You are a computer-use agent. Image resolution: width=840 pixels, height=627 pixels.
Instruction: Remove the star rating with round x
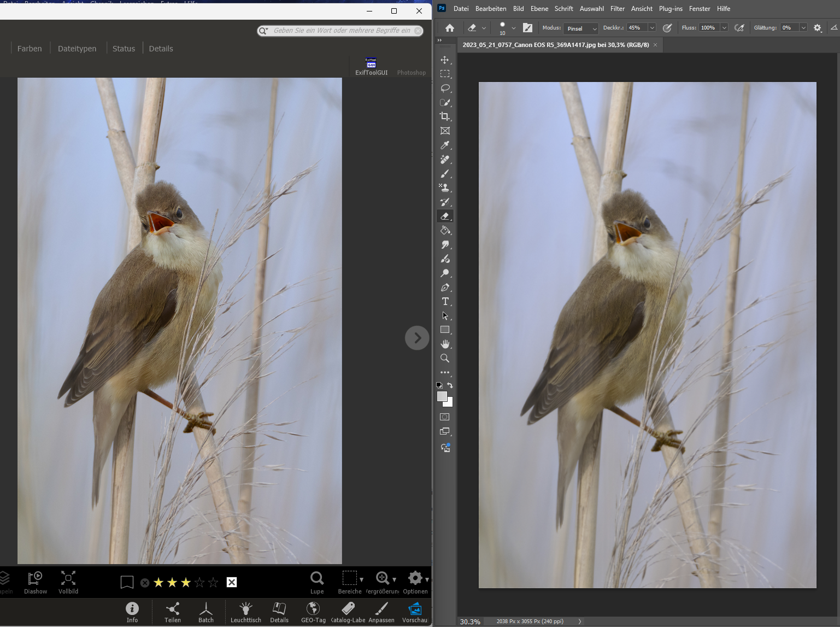coord(145,583)
